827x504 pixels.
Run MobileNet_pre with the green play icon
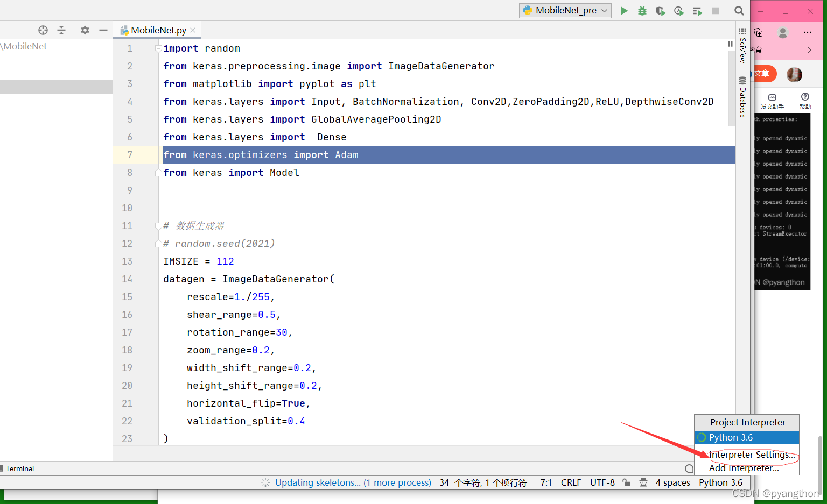[x=624, y=11]
